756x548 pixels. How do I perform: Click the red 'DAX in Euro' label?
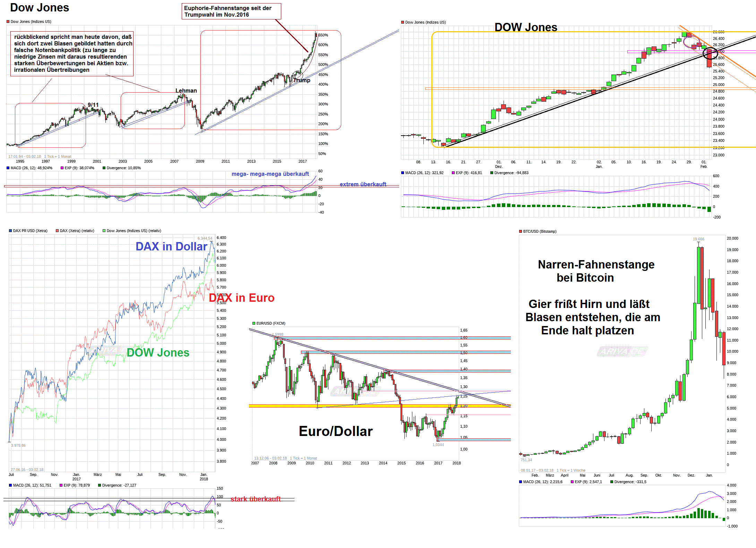(x=242, y=298)
